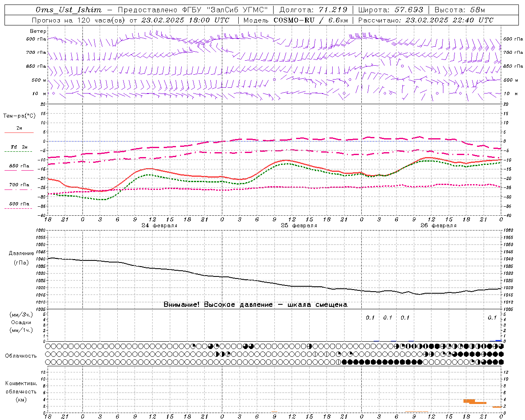Click the Долгота: 71.219 value

[x=313, y=10]
